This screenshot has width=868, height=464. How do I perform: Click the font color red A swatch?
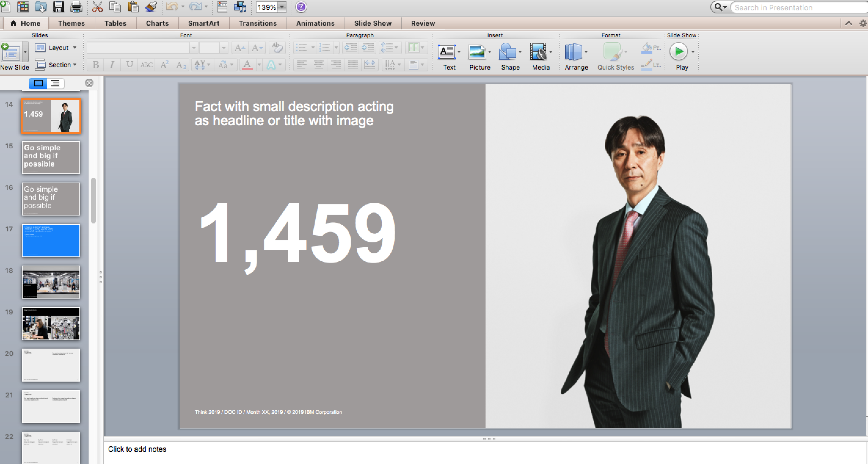click(247, 65)
